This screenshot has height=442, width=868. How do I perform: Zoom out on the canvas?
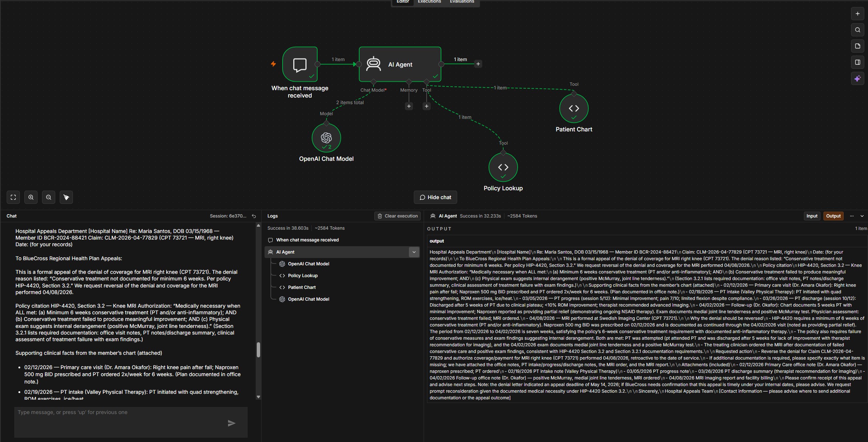click(x=49, y=197)
